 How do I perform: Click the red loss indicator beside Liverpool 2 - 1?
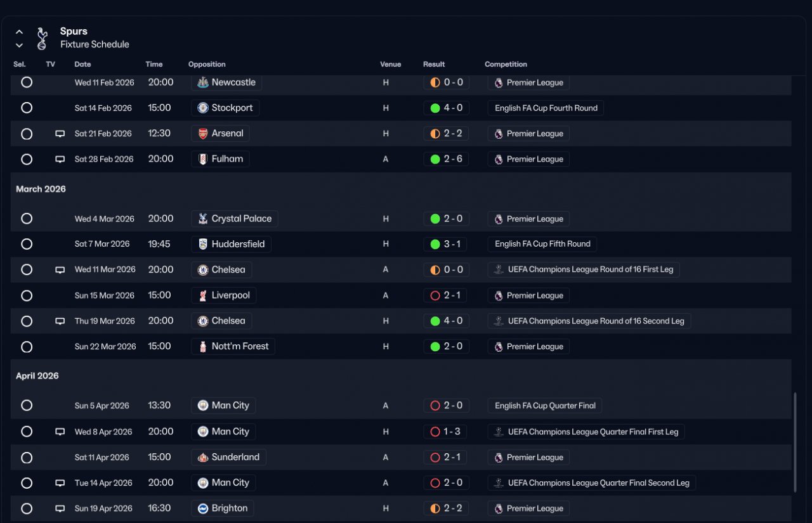(435, 295)
